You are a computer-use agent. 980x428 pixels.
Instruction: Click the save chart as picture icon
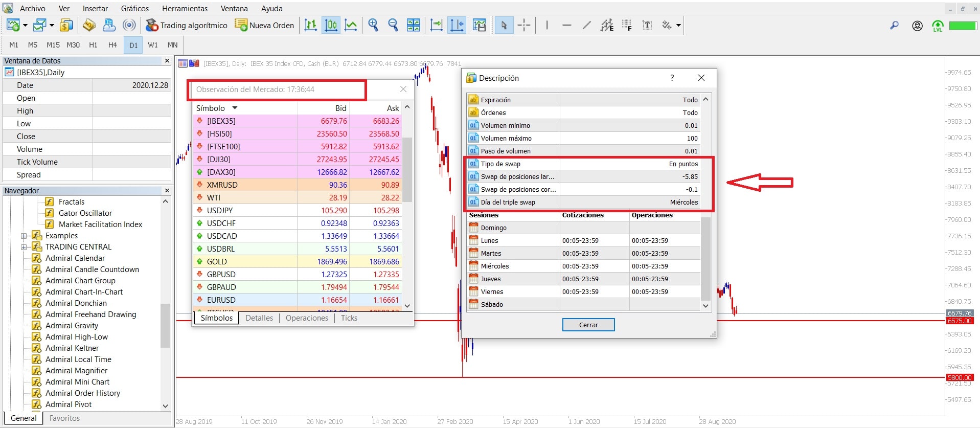480,25
